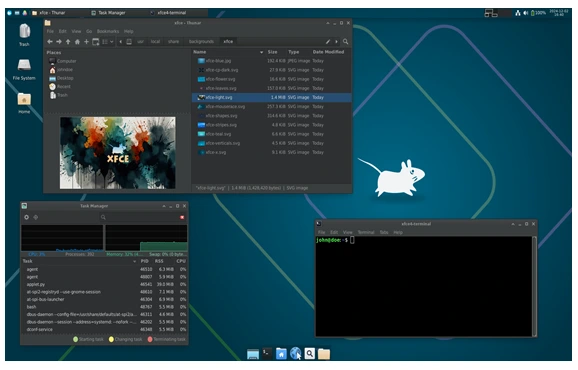The image size is (578, 370).
Task: Select file xfce-blue.jpg
Action: click(x=271, y=61)
